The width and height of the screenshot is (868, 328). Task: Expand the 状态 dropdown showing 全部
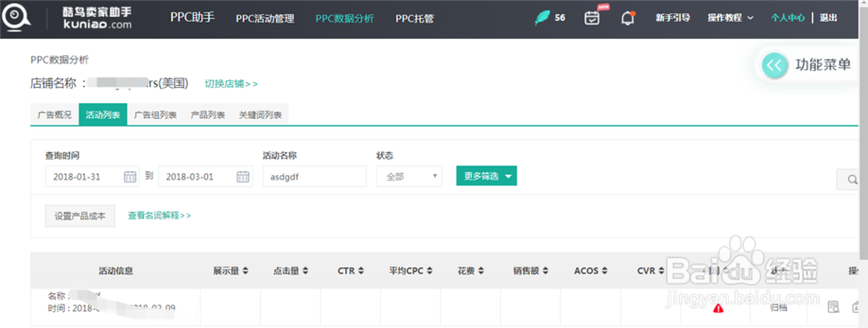click(409, 176)
